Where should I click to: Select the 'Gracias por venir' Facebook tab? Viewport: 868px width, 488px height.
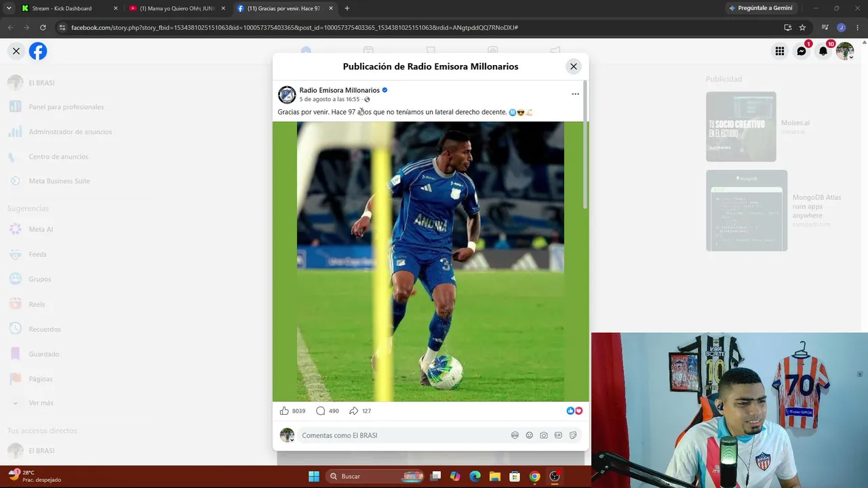pyautogui.click(x=283, y=8)
